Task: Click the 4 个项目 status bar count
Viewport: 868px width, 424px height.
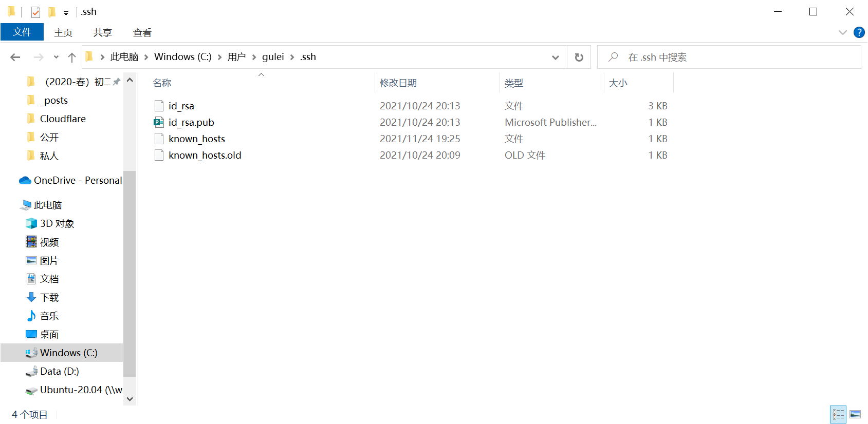Action: coord(30,414)
